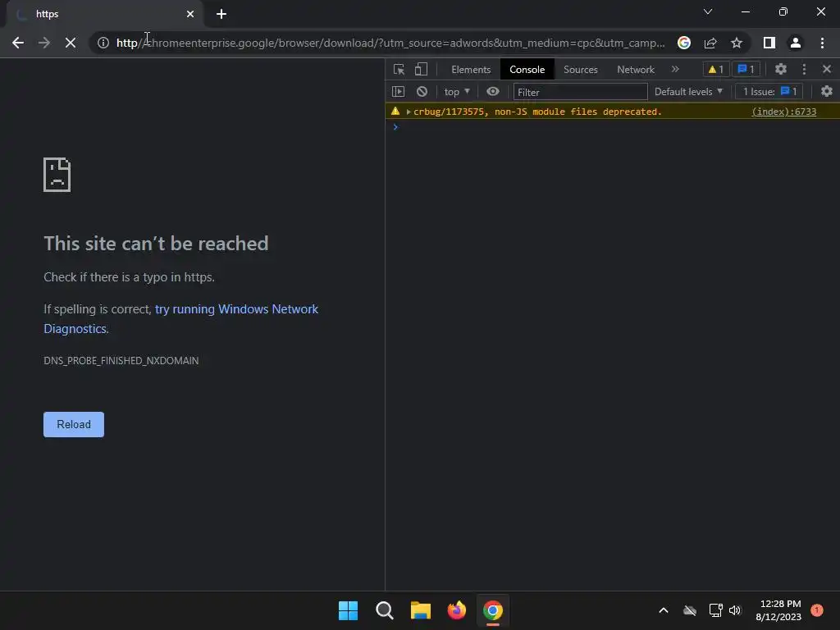
Task: Launch Firefox from the taskbar
Action: tap(456, 610)
